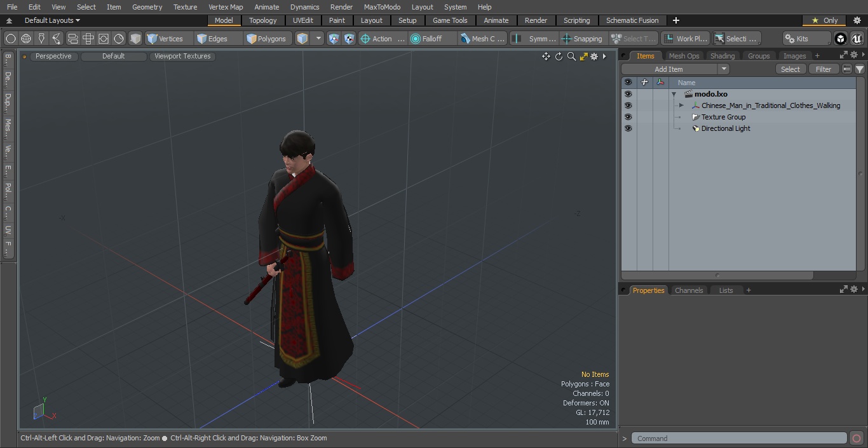Click the funnel filter icon
This screenshot has height=448, width=868.
[859, 69]
